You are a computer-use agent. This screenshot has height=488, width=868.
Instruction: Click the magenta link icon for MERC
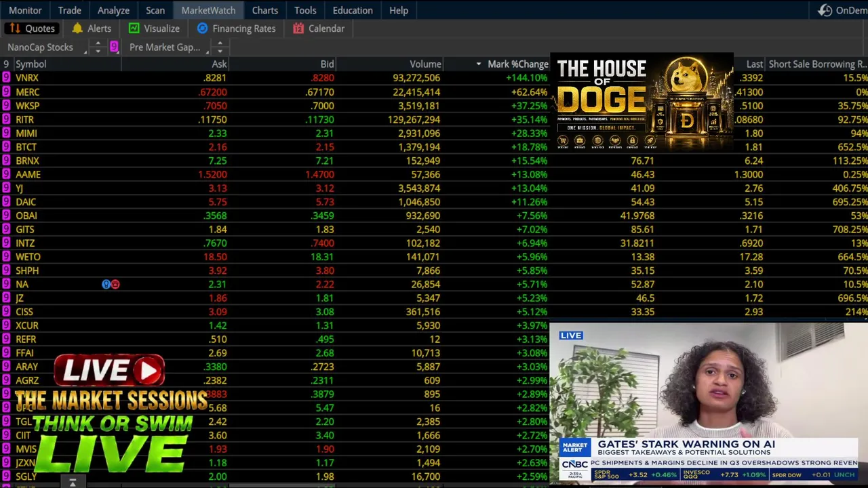pyautogui.click(x=6, y=91)
